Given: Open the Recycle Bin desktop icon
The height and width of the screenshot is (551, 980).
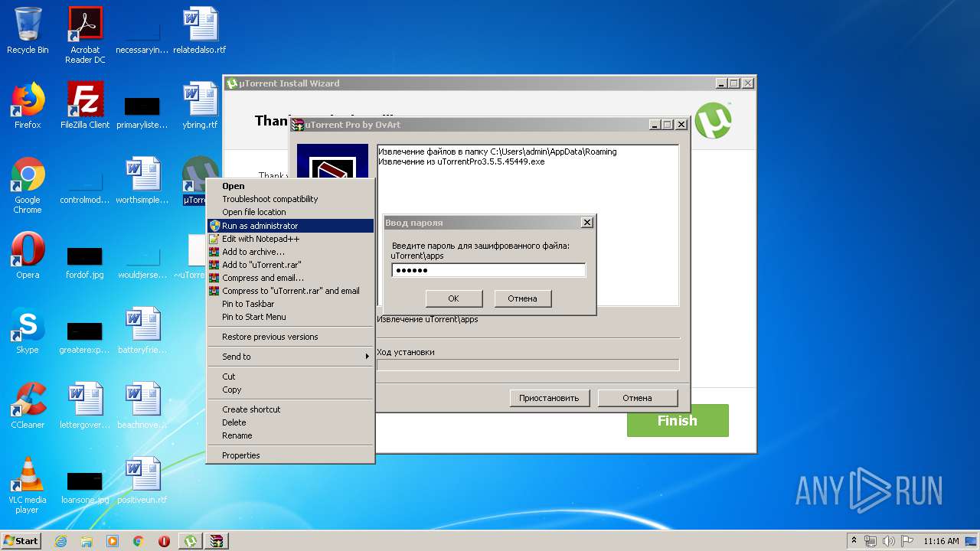Looking at the screenshot, I should (x=28, y=31).
